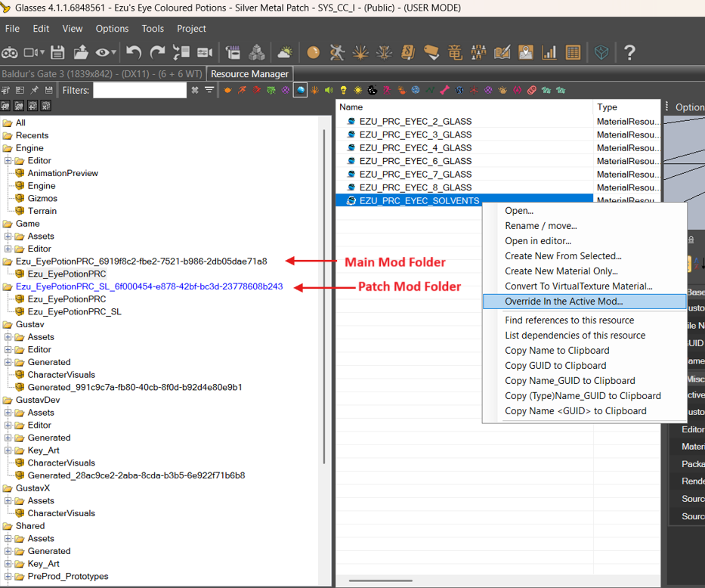
Task: Click the bar chart statistics icon
Action: pos(549,52)
